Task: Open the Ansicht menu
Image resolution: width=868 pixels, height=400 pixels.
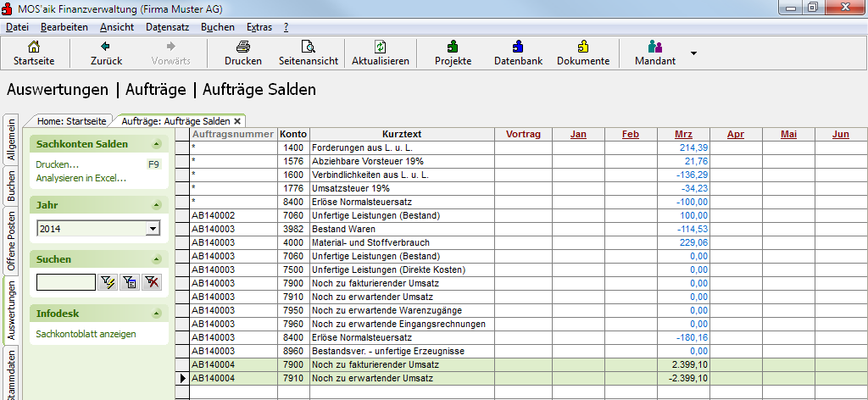Action: (x=117, y=27)
